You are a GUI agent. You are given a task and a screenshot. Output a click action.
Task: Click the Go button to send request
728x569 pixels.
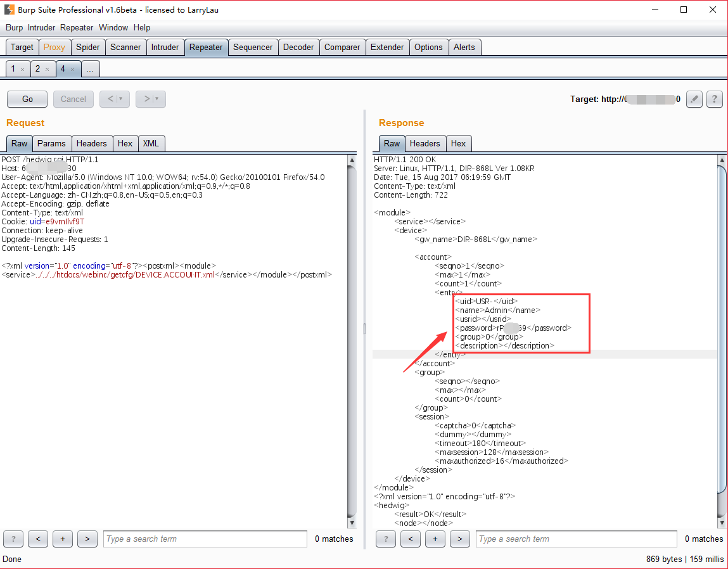(x=27, y=99)
